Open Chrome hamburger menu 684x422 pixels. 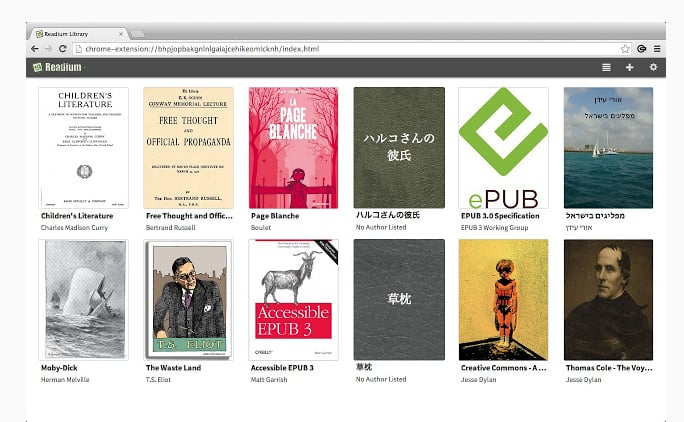657,49
